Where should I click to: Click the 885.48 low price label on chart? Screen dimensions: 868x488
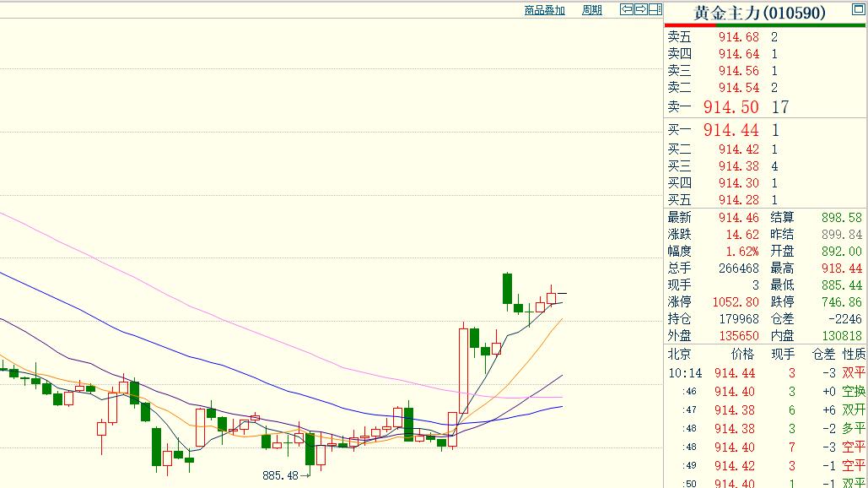pos(280,475)
